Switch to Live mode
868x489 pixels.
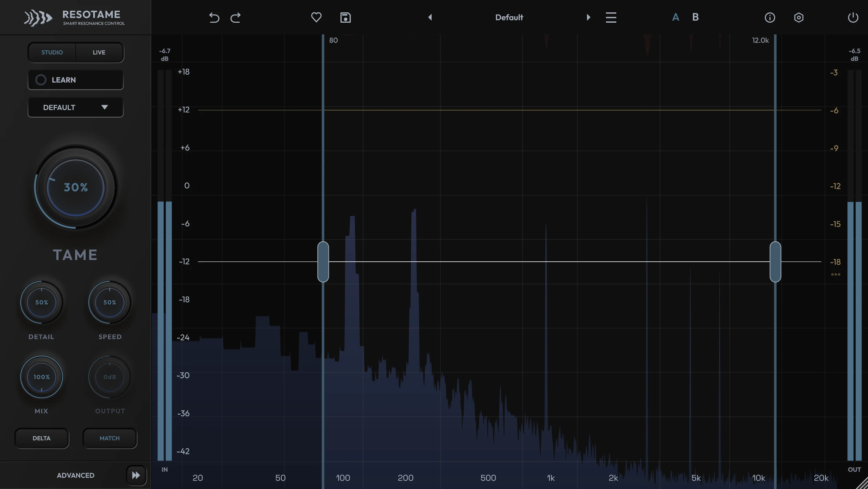point(99,52)
